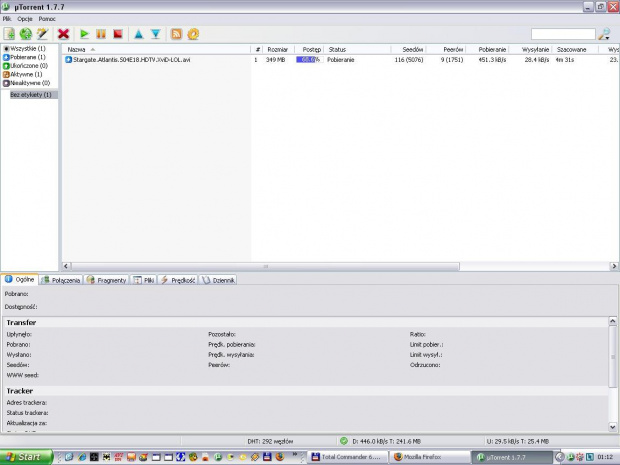The image size is (620, 465).
Task: Select the Nieaktywne (0) category
Action: tap(26, 83)
